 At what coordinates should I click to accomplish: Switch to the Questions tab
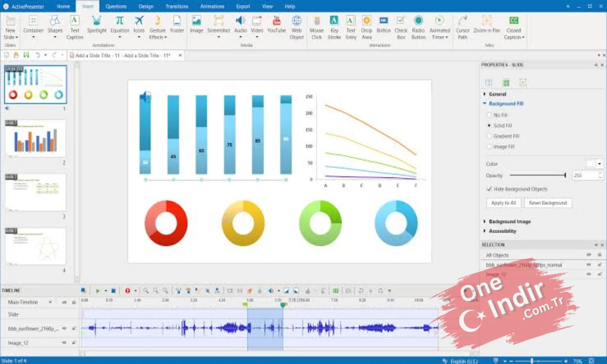[x=116, y=7]
